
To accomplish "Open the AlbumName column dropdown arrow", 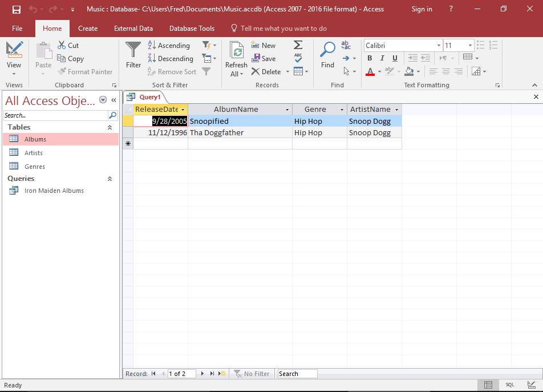I will click(x=287, y=110).
